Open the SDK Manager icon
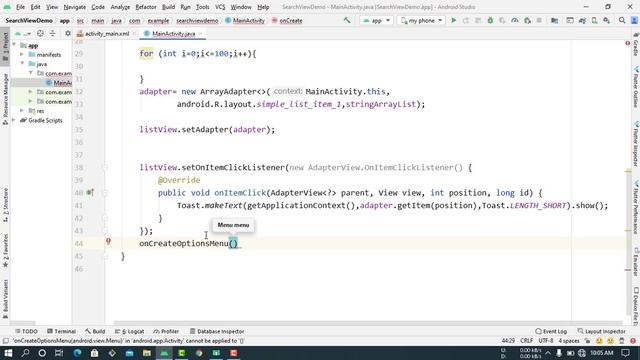The height and width of the screenshot is (360, 640). 607,20
